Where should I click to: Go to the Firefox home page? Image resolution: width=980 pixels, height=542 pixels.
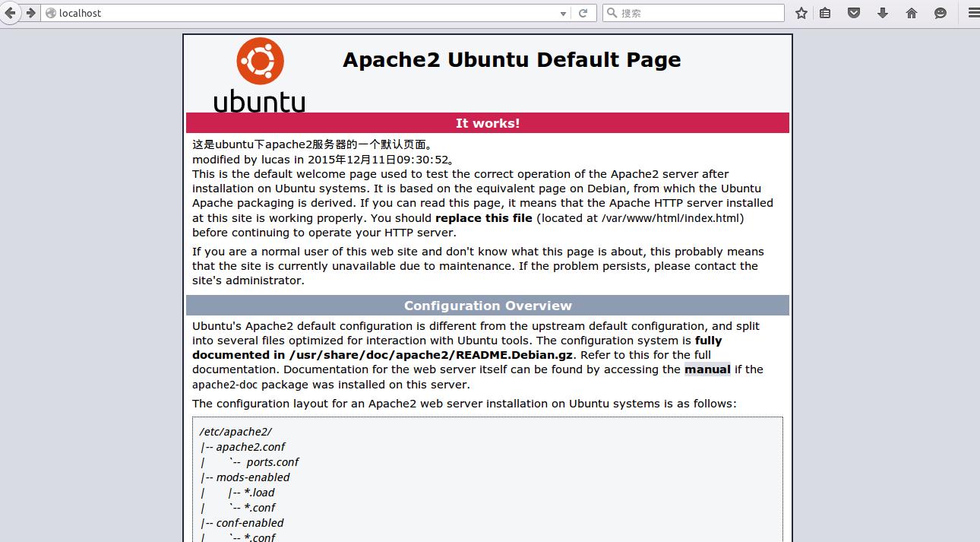(912, 13)
